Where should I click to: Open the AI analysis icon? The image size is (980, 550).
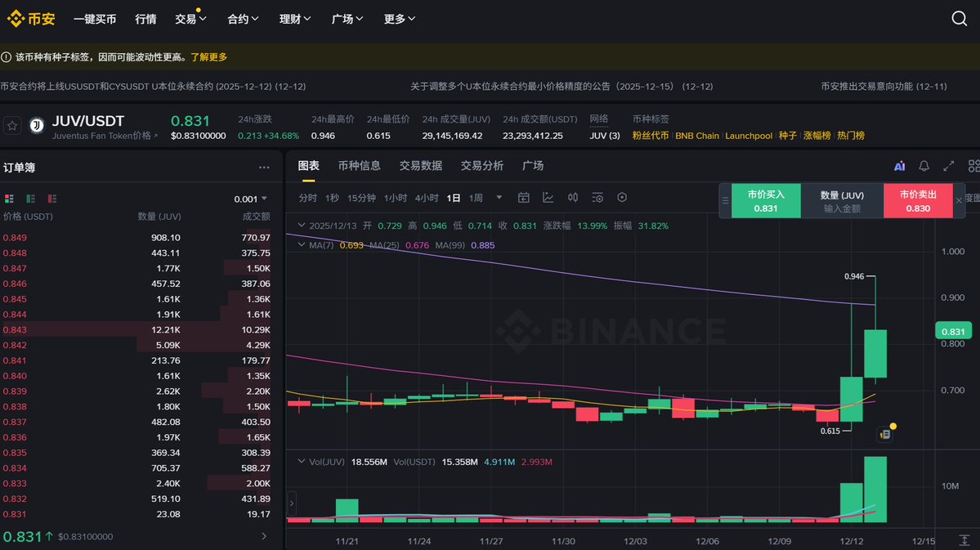coord(899,166)
